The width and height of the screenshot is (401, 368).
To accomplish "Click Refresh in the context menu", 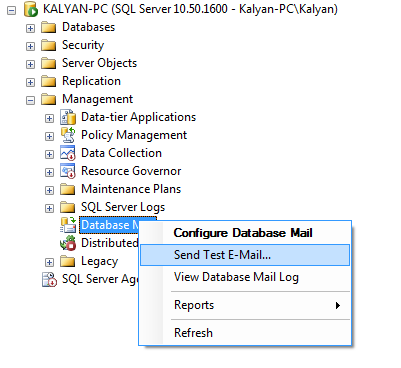I will [245, 333].
